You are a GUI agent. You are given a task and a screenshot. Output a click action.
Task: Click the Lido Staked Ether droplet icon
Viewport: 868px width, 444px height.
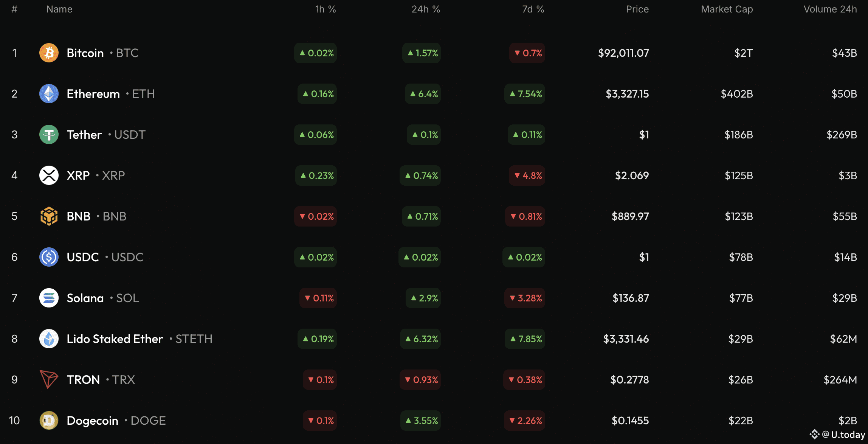coord(49,339)
